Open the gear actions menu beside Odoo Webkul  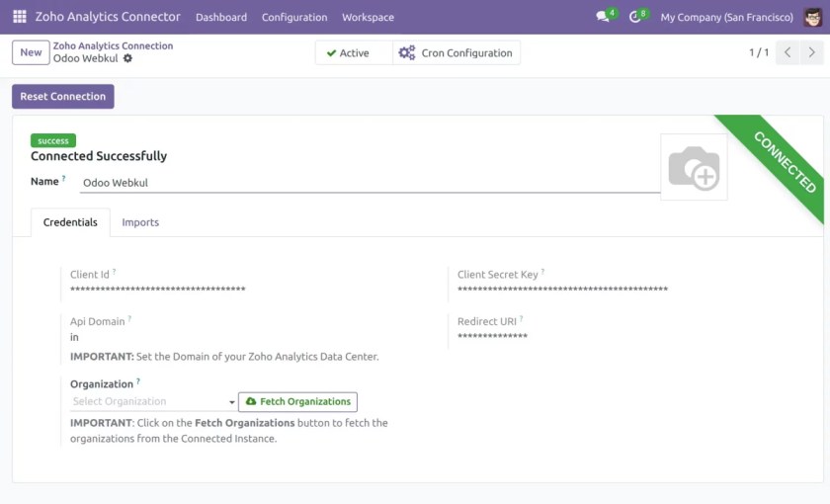pos(127,58)
